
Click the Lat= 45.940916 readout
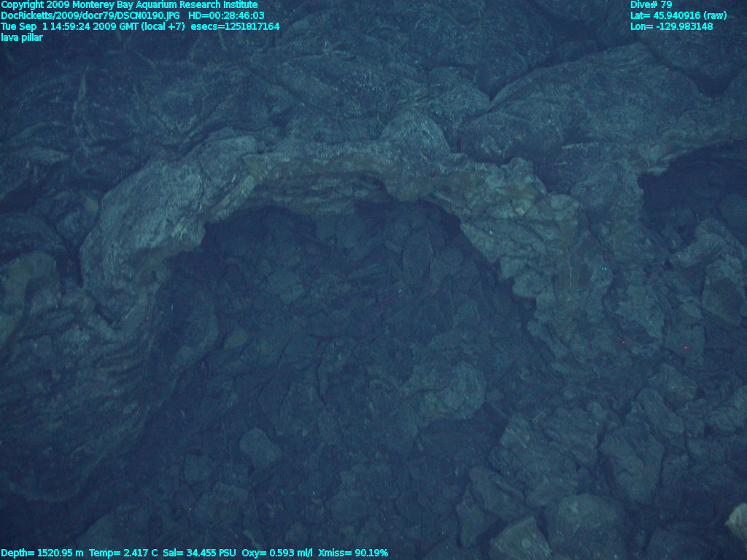point(678,15)
